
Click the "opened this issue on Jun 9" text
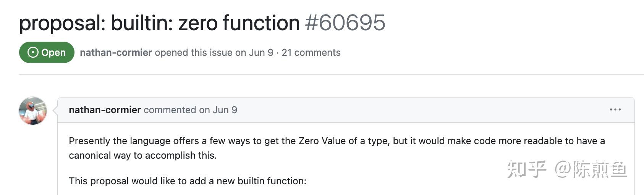(x=214, y=52)
